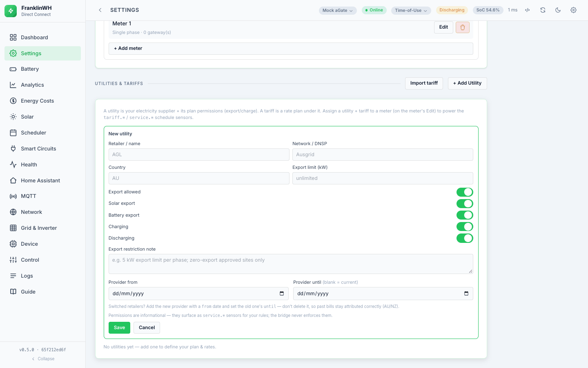The height and width of the screenshot is (368, 588).
Task: Open the developer code icon in header
Action: pyautogui.click(x=528, y=10)
